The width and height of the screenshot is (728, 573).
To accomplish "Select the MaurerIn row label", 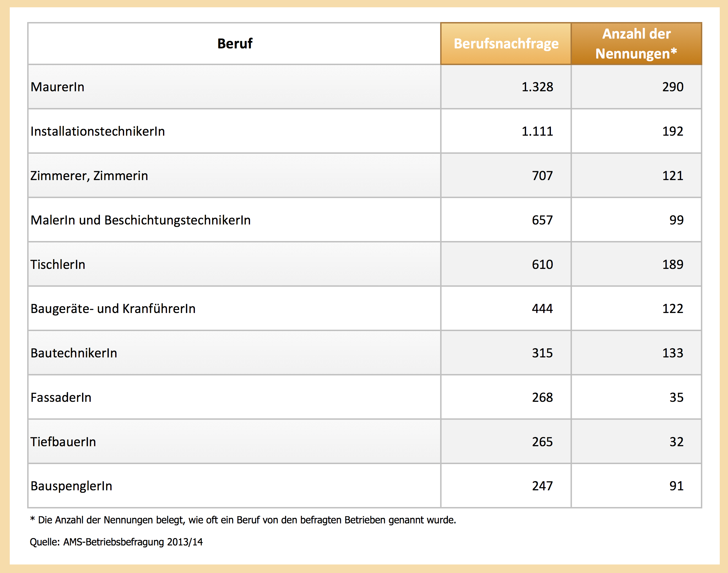I will [57, 87].
